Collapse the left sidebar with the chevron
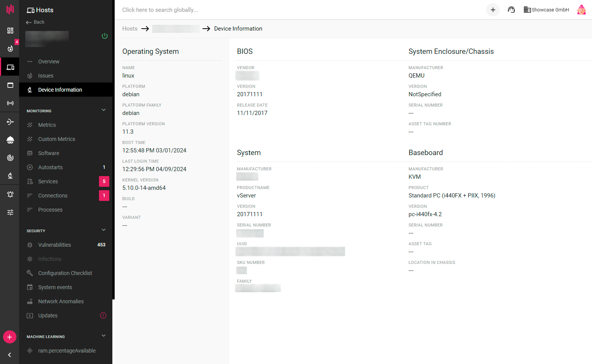This screenshot has width=592, height=364. (x=10, y=355)
